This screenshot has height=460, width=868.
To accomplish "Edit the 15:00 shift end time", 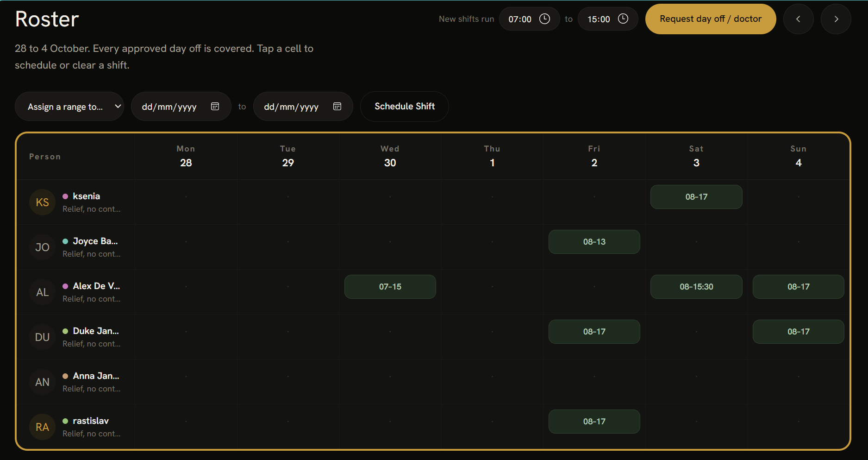I will coord(608,19).
